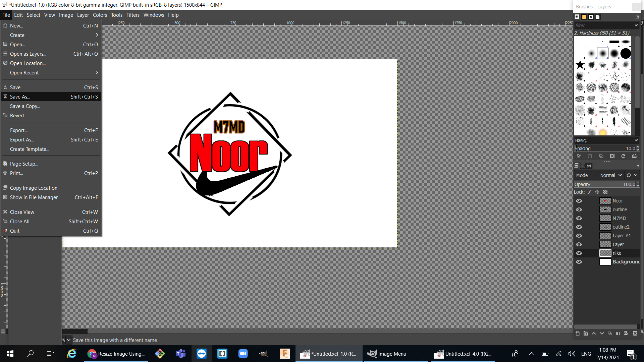Expand the Create submenu
The image size is (644, 362).
(51, 35)
